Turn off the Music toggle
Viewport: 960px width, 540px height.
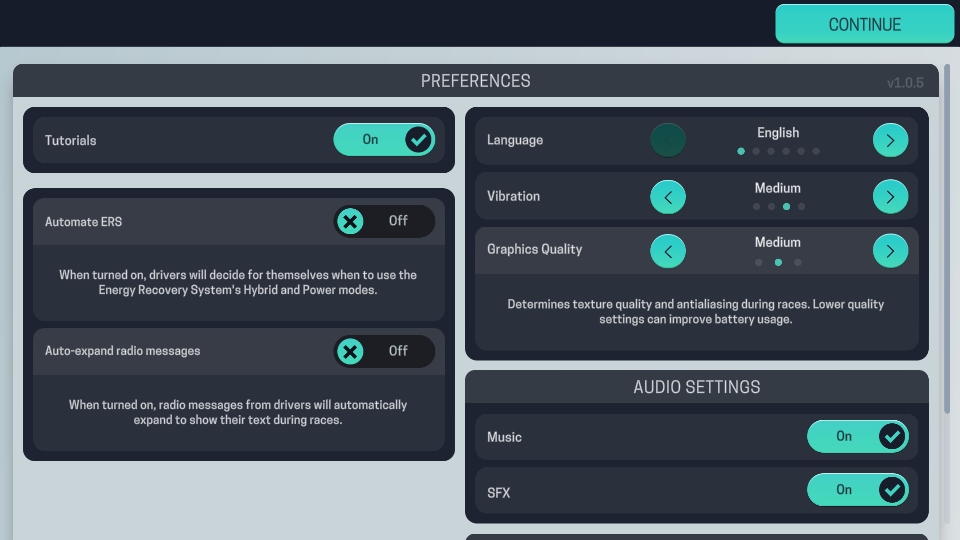[857, 436]
